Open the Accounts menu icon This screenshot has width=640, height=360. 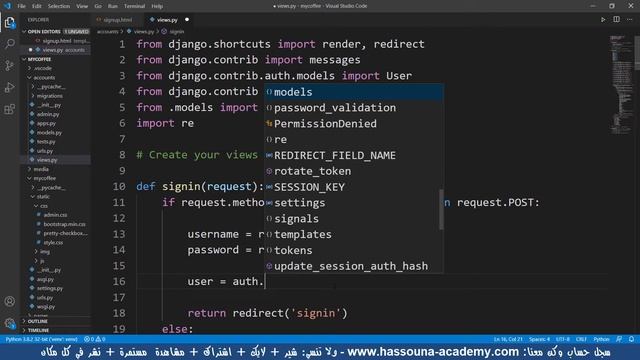pos(10,301)
